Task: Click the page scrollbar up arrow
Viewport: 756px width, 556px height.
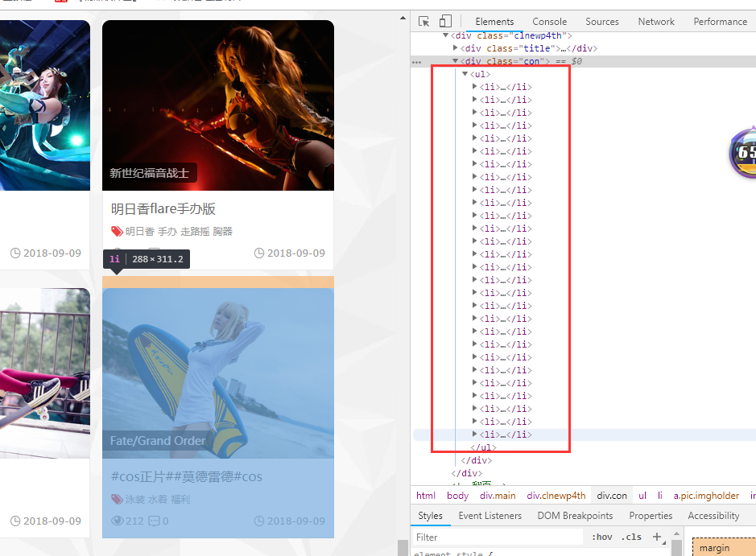Action: (x=403, y=19)
